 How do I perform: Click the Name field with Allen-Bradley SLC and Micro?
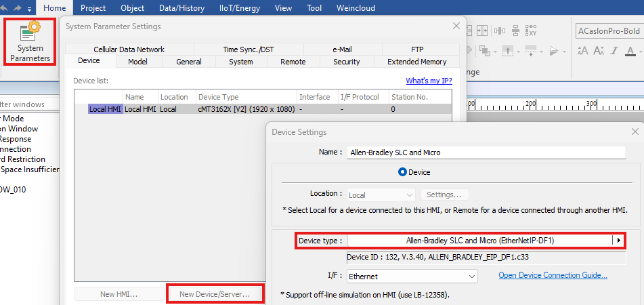click(486, 152)
